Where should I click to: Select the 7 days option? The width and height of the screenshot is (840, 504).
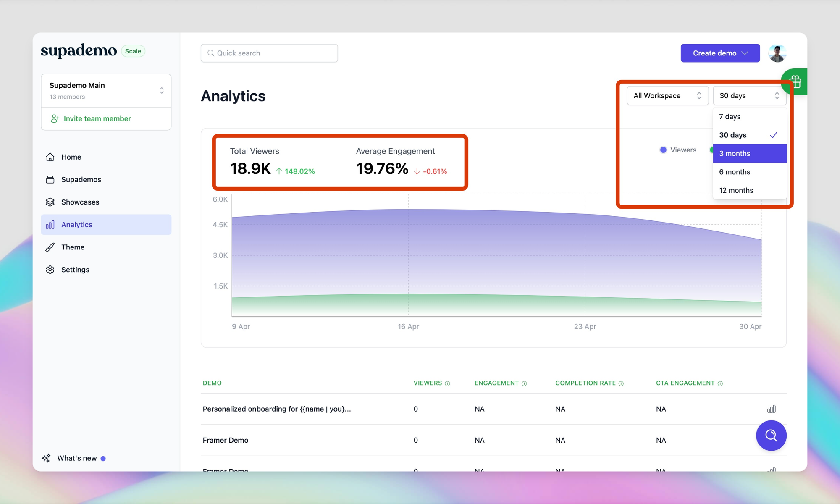[750, 117]
